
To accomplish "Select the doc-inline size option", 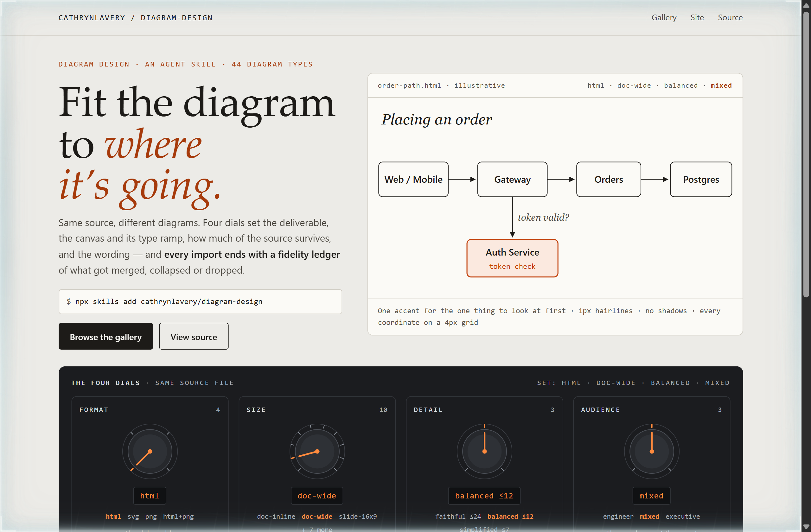I will (x=276, y=516).
